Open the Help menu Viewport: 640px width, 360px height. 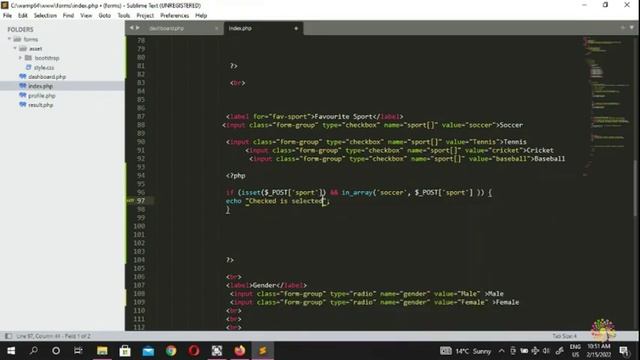click(201, 16)
